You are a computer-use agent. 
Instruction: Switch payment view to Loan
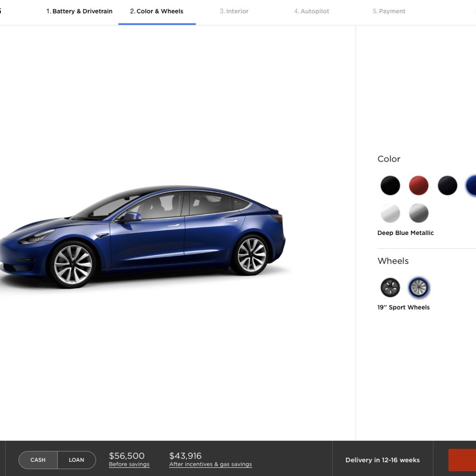pyautogui.click(x=76, y=460)
